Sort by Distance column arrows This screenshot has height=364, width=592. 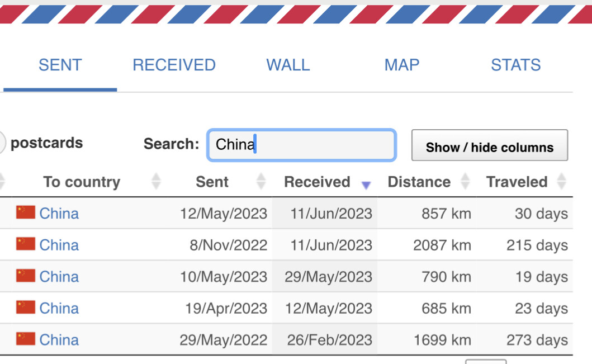(x=465, y=181)
